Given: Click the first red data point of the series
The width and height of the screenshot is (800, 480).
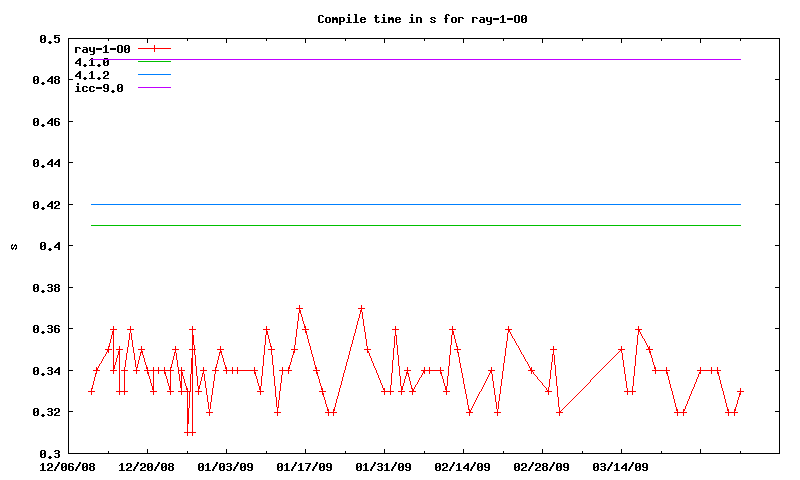Looking at the screenshot, I should pyautogui.click(x=91, y=391).
